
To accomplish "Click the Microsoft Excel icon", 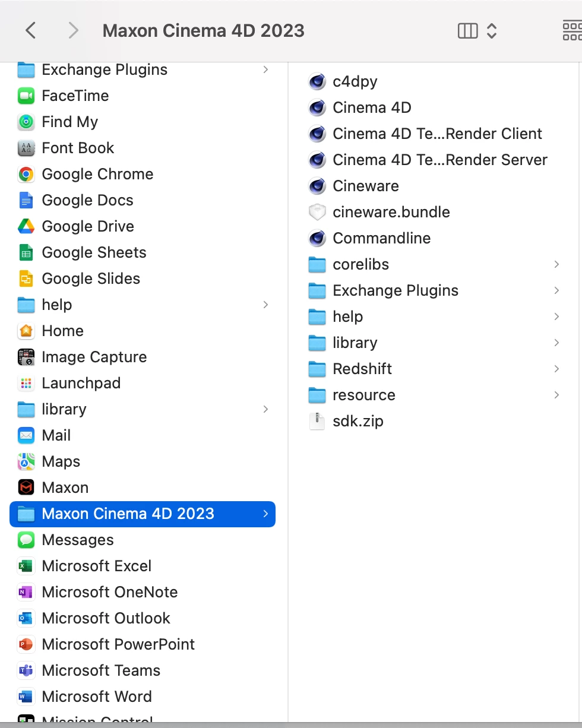I will [26, 566].
